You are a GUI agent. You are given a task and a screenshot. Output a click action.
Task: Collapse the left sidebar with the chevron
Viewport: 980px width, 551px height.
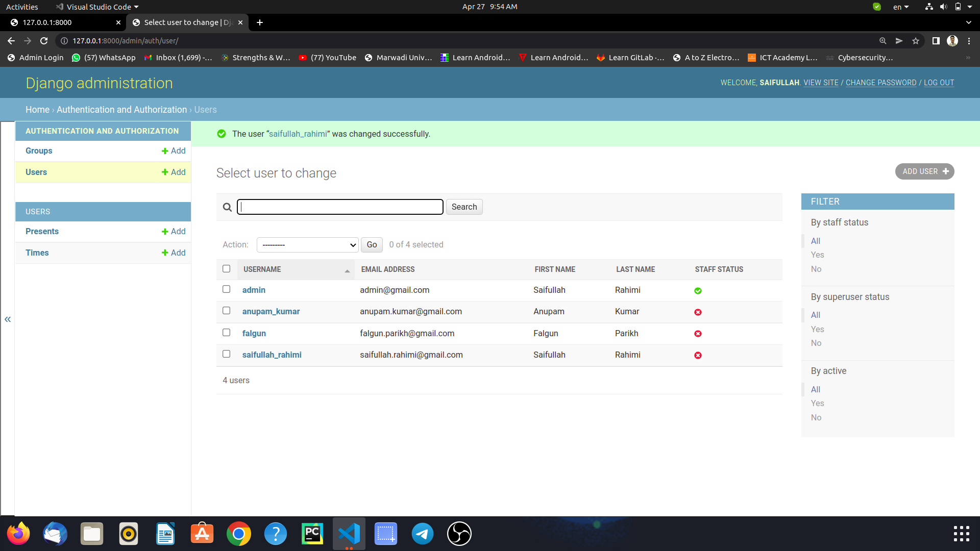8,319
